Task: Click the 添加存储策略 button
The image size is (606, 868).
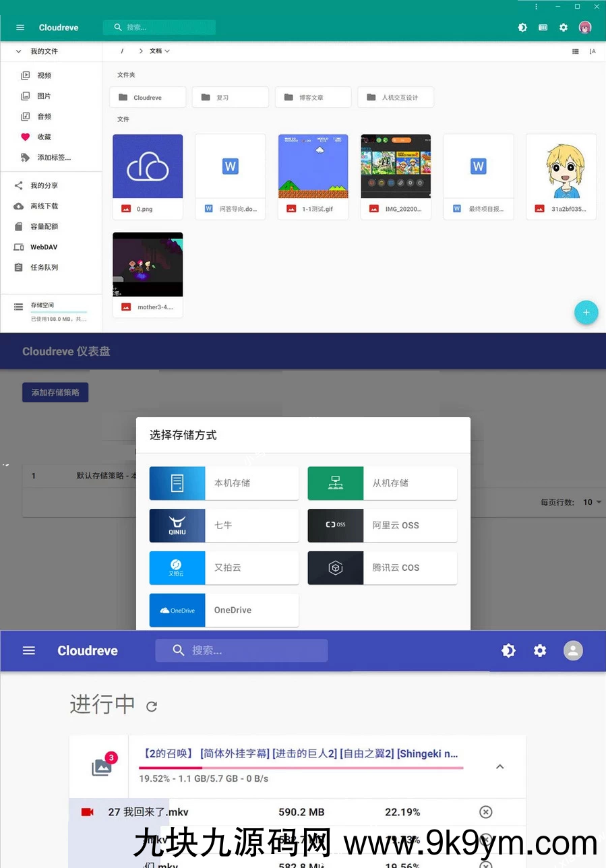Action: coord(55,392)
